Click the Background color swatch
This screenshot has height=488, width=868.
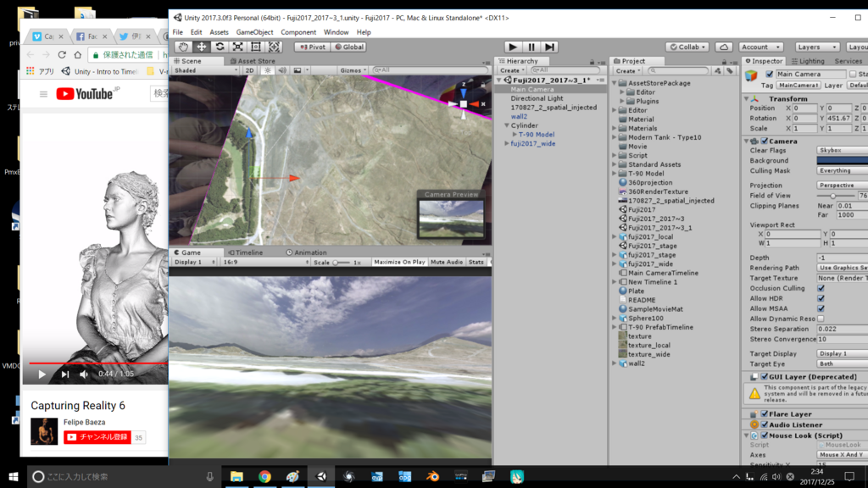coord(842,160)
